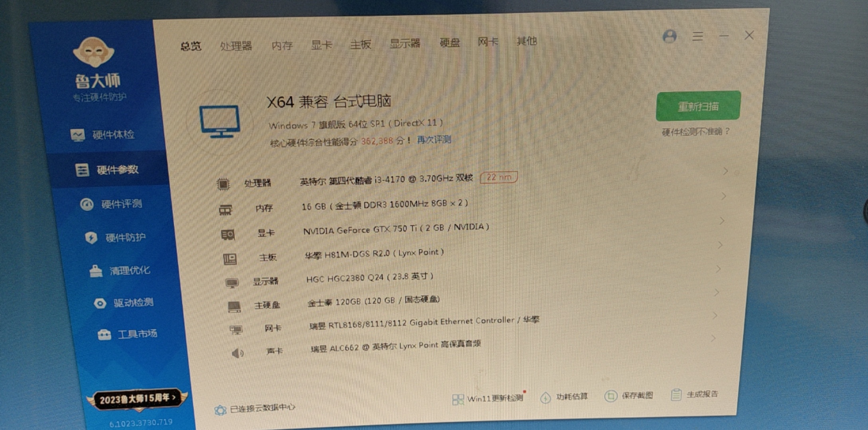Switch to the 硬盘 tab
Image resolution: width=868 pixels, height=430 pixels.
tap(450, 43)
